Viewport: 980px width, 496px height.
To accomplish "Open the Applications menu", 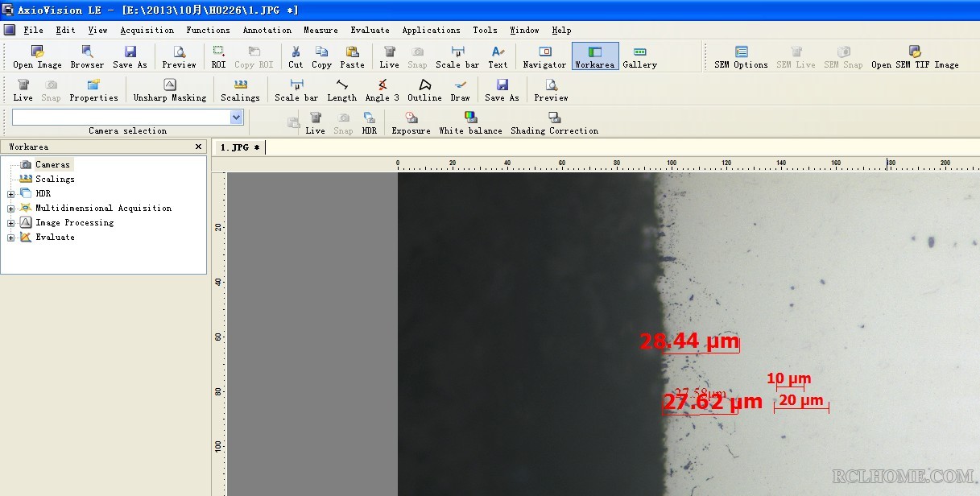I will [x=431, y=30].
